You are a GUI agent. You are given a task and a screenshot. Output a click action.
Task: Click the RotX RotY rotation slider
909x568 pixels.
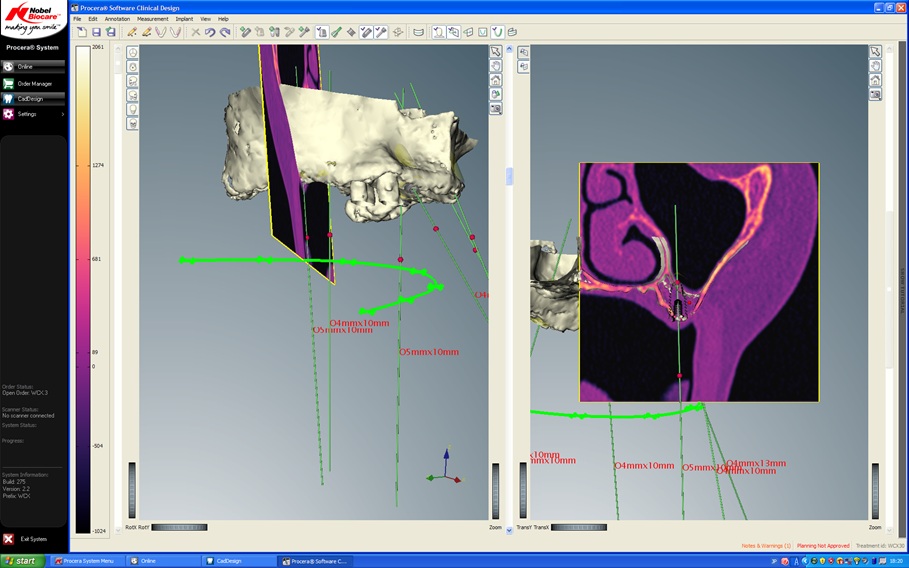180,527
